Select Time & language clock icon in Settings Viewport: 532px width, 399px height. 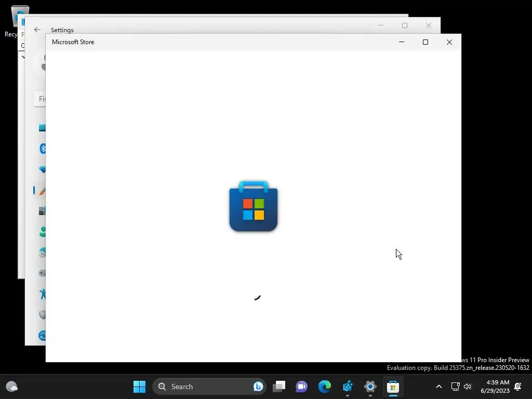click(42, 253)
